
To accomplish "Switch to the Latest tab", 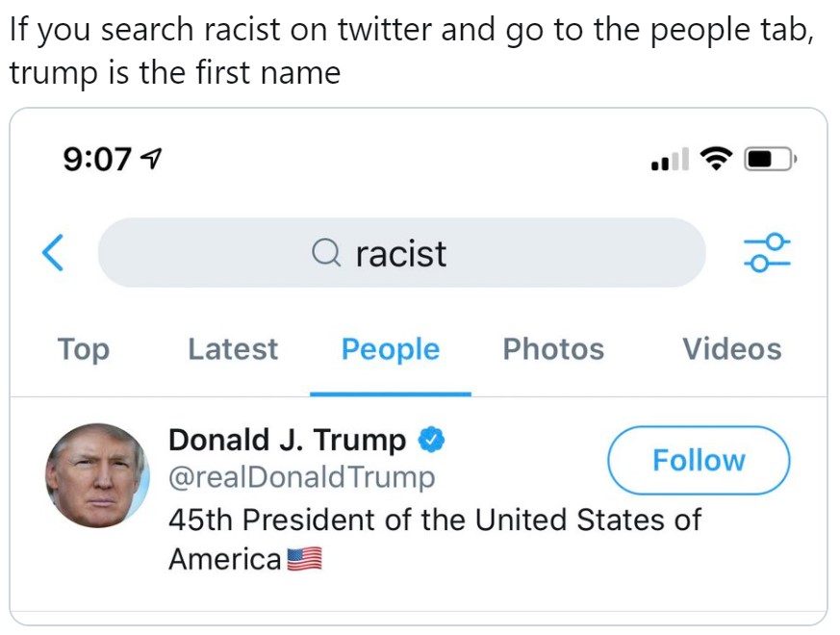I will tap(233, 349).
